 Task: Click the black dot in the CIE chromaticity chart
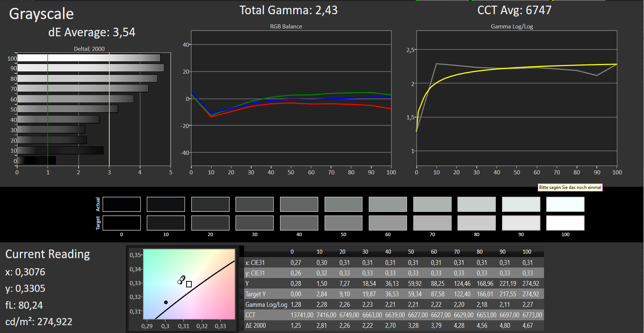(x=166, y=302)
